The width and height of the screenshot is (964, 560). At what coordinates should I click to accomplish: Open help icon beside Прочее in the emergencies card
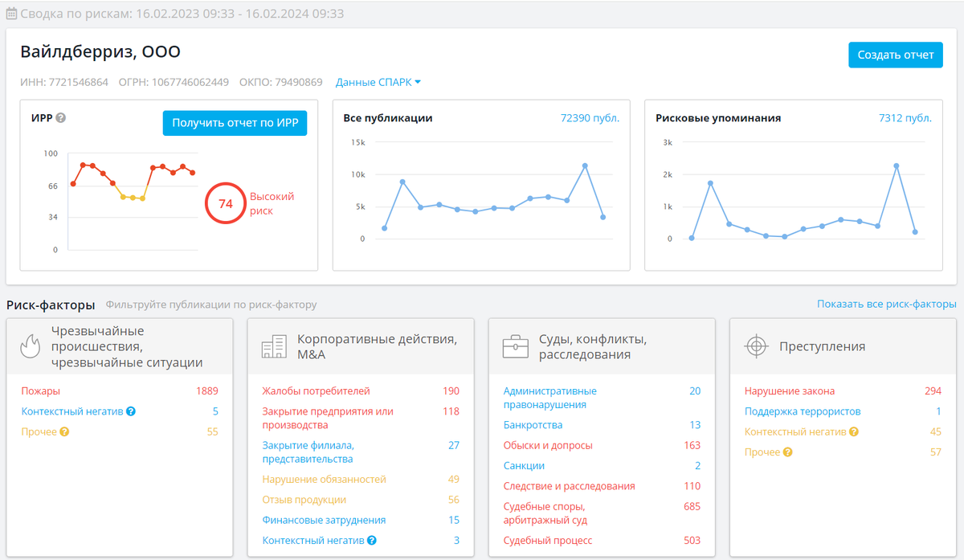click(x=64, y=431)
